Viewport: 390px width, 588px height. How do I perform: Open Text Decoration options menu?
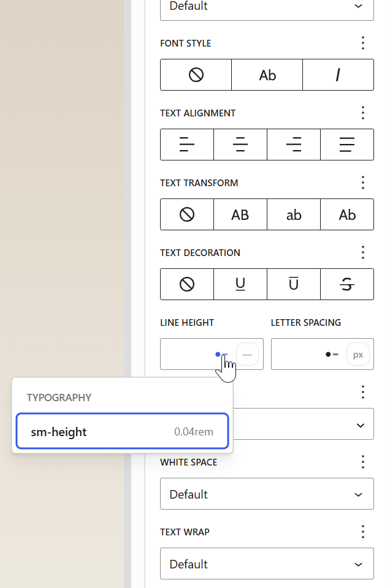coord(363,252)
